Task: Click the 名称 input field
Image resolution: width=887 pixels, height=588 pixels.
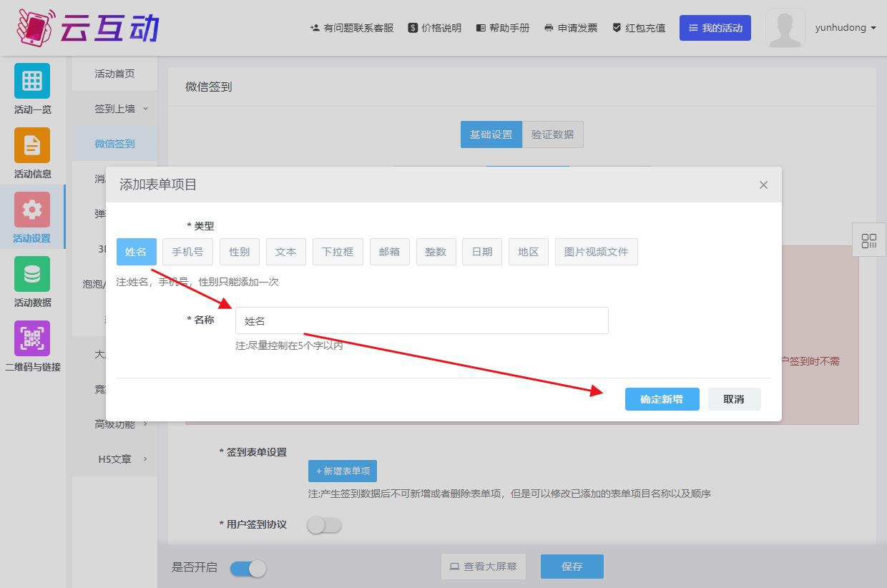Action: 422,320
